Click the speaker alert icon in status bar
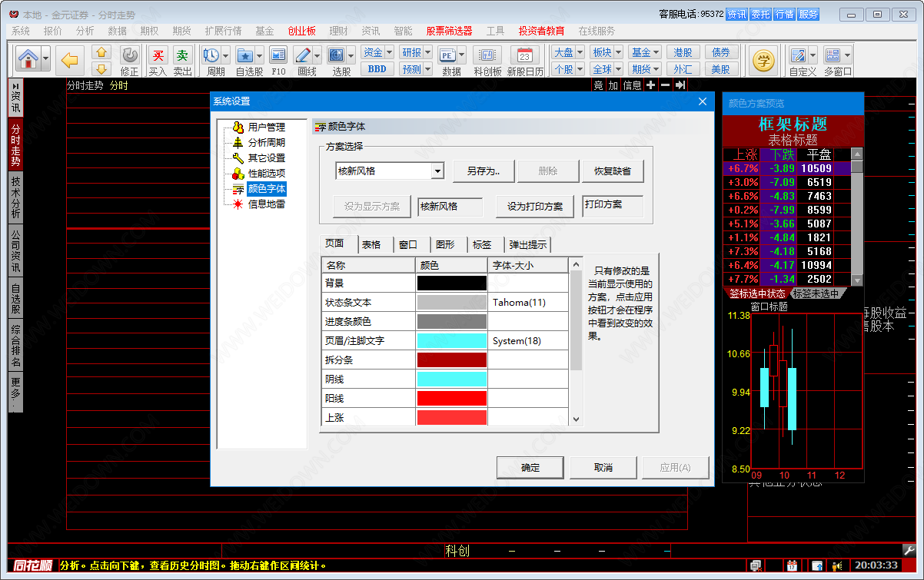 (837, 566)
